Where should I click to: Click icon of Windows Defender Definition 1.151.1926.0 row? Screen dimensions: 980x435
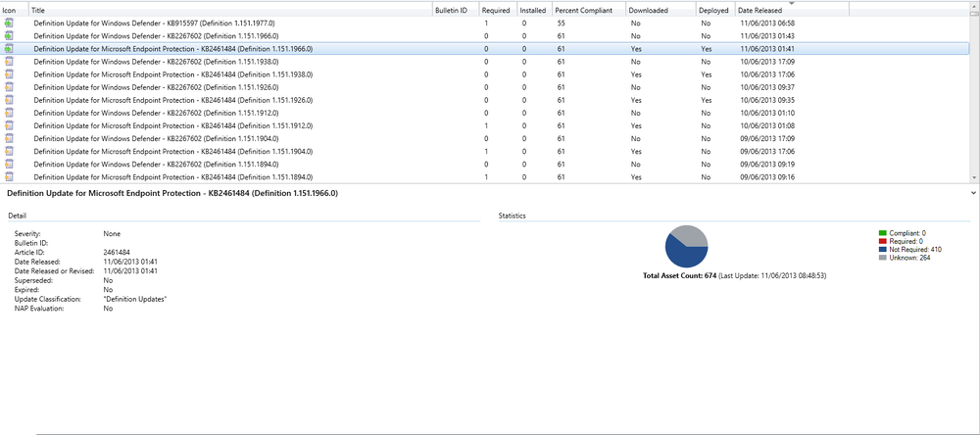(x=9, y=87)
